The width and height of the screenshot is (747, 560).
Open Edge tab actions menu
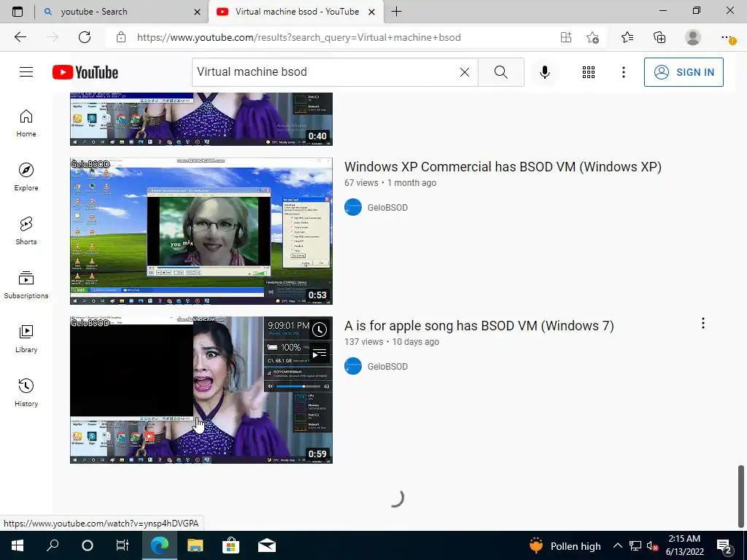[x=18, y=12]
